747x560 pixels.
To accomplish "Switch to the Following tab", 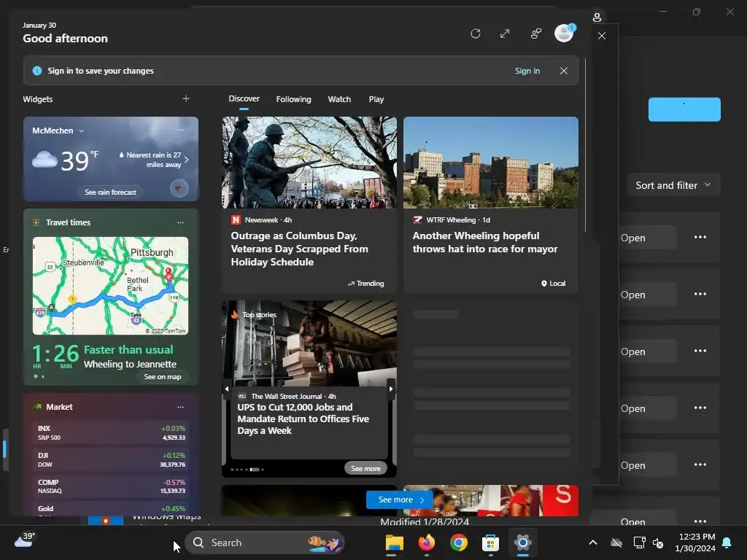I will [x=293, y=99].
